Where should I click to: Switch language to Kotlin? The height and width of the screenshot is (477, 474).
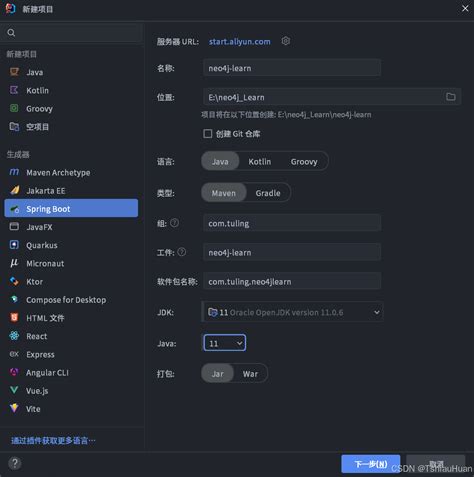pyautogui.click(x=260, y=162)
